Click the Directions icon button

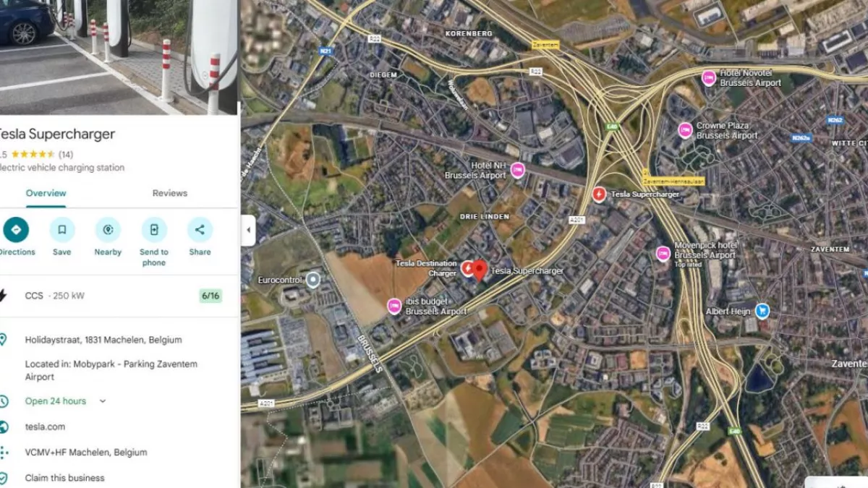(x=16, y=230)
